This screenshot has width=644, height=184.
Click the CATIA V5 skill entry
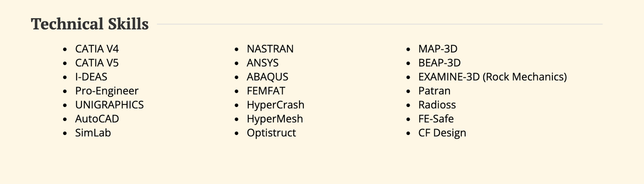(x=97, y=63)
